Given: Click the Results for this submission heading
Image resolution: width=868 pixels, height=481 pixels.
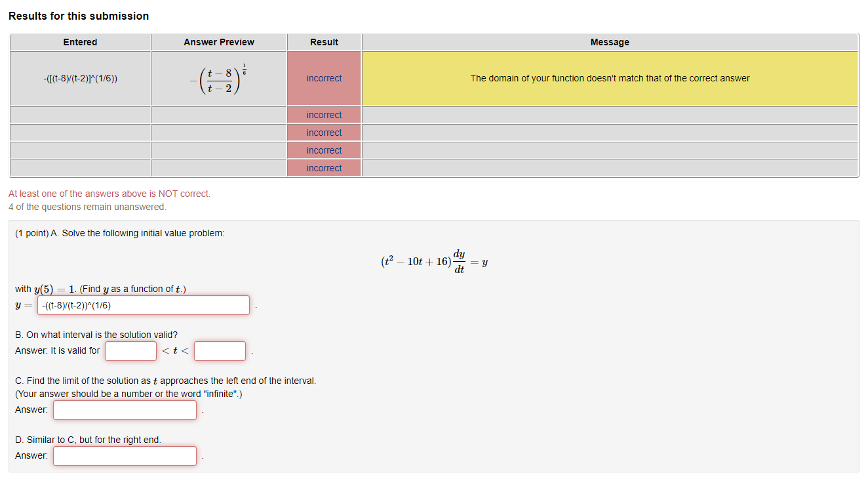Looking at the screenshot, I should click(x=79, y=15).
